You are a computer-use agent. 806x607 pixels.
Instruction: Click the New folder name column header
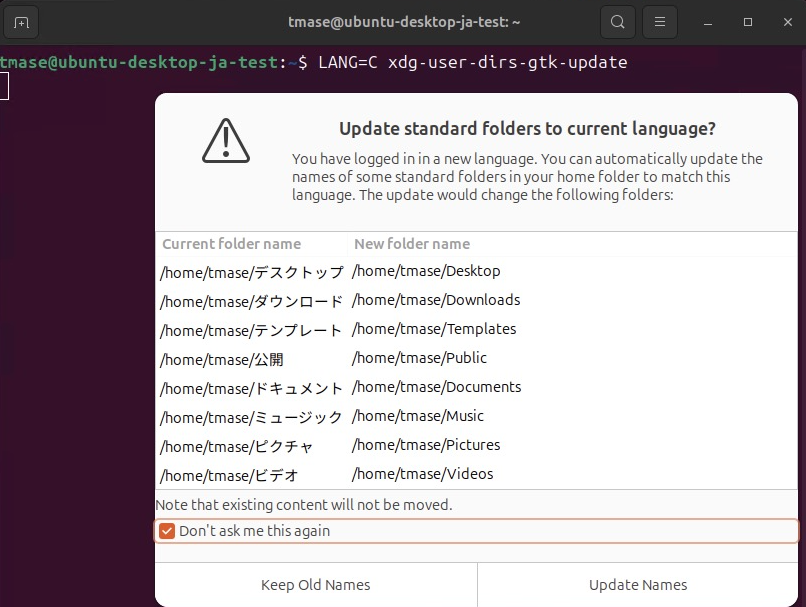pos(412,244)
